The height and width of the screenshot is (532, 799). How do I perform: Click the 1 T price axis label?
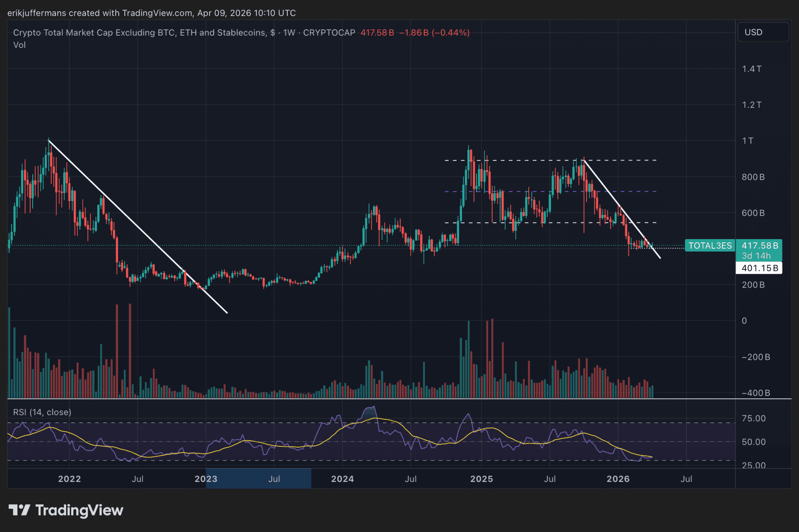747,141
